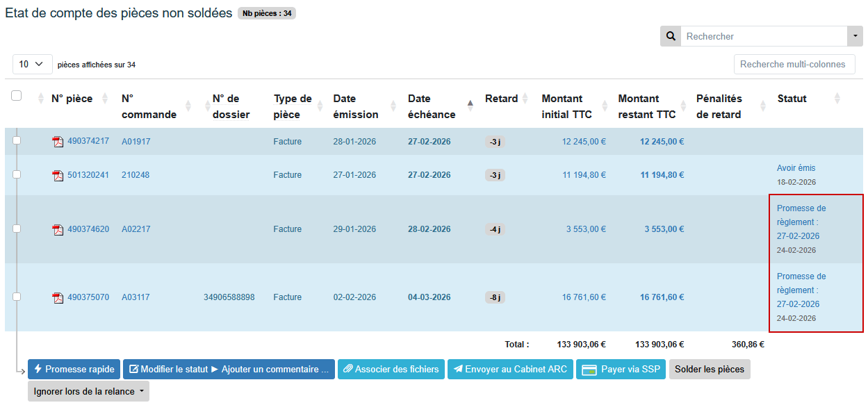Viewport: 868px width, 405px height.
Task: Toggle the select-all checkbox in header
Action: [x=17, y=96]
